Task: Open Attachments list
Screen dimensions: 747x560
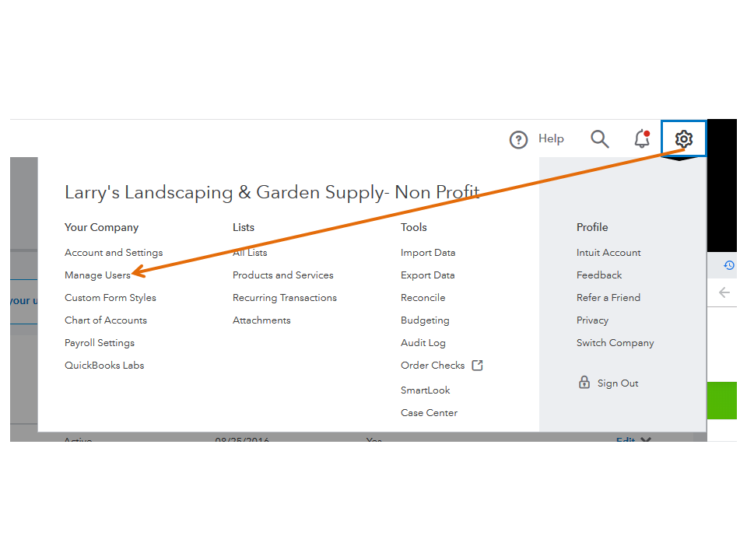Action: point(261,320)
